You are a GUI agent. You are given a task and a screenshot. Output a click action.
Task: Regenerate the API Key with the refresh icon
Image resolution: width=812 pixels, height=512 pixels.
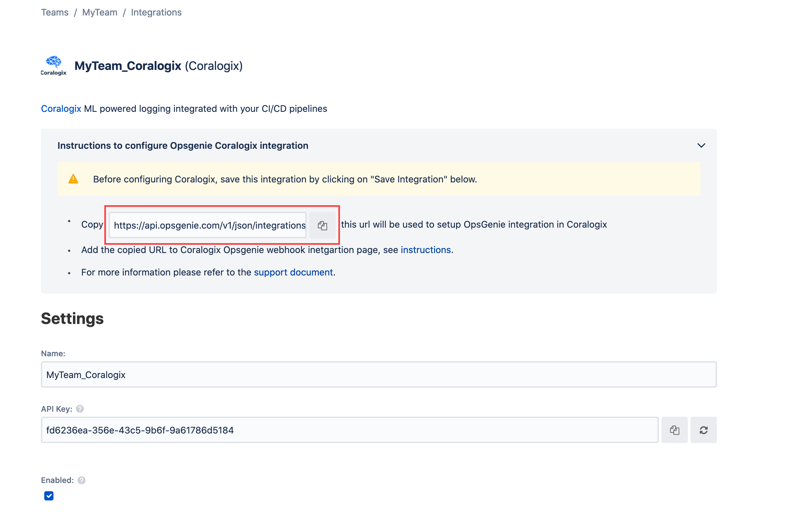tap(703, 430)
